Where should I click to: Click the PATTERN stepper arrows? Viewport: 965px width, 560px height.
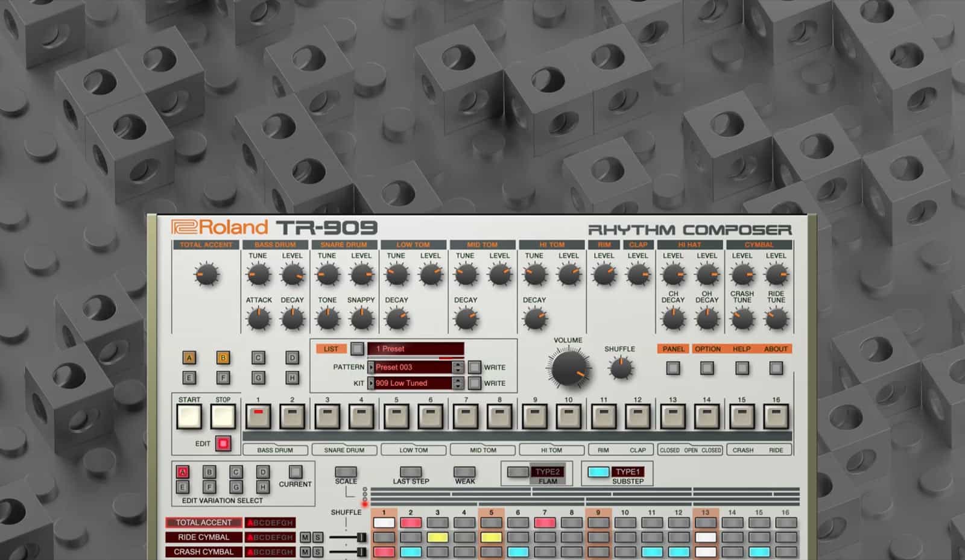coord(458,367)
